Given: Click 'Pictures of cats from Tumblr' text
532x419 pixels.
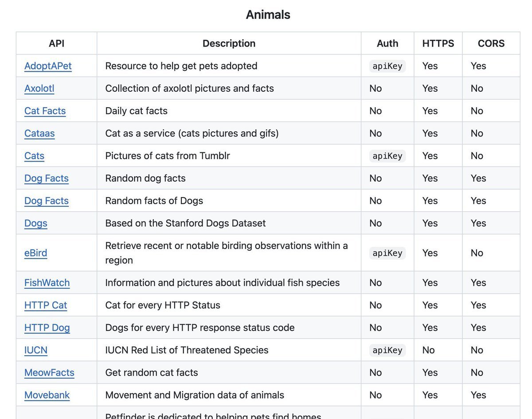Looking at the screenshot, I should click(x=168, y=156).
